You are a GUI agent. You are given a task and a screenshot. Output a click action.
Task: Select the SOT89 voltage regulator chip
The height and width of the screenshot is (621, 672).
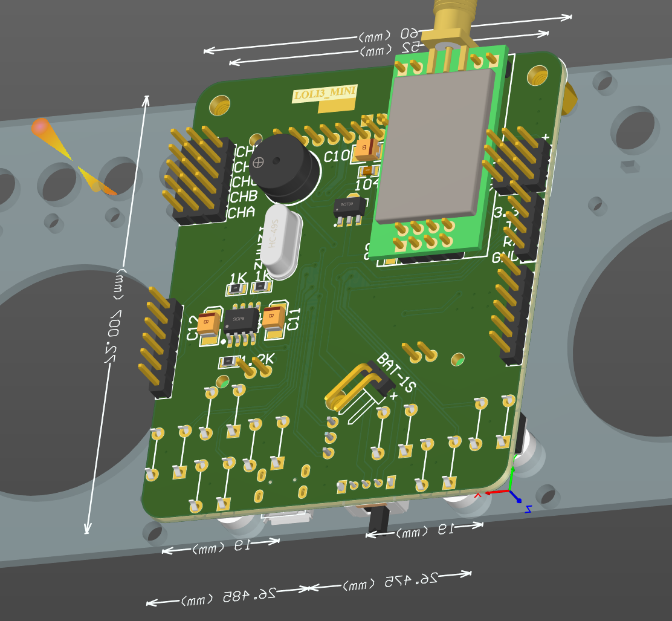(x=350, y=211)
